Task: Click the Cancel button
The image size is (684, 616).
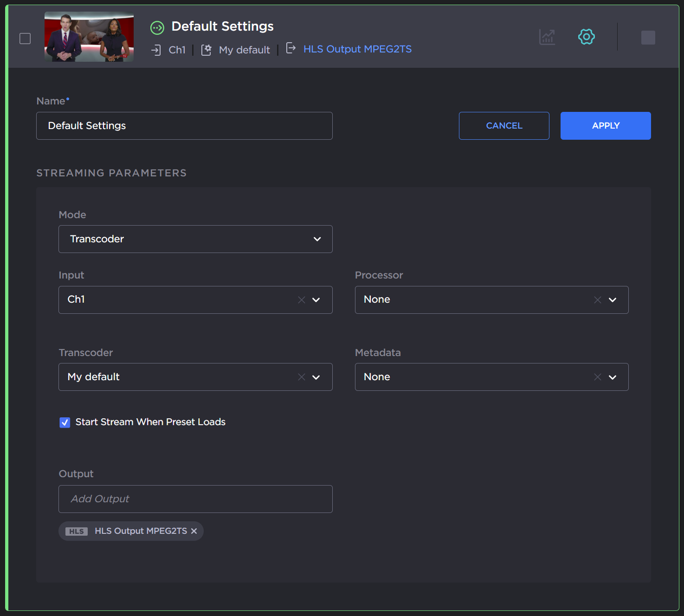Action: click(504, 126)
